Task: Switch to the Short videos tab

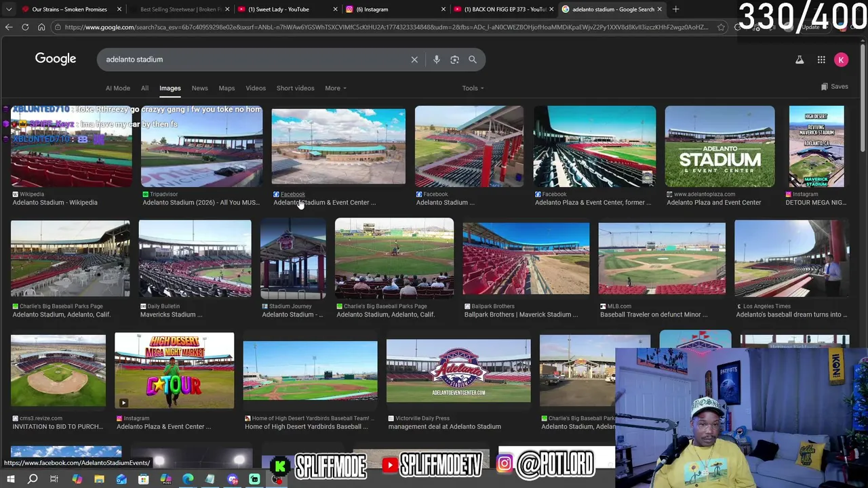Action: coord(295,88)
